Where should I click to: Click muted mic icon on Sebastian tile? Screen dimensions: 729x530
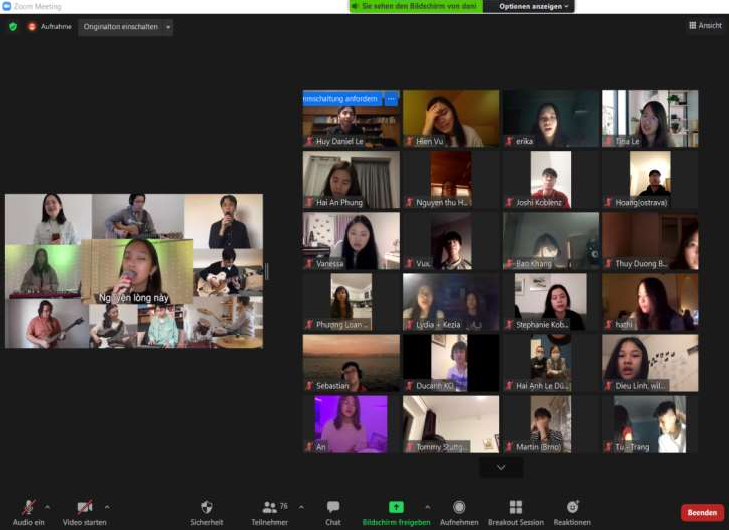tap(309, 385)
